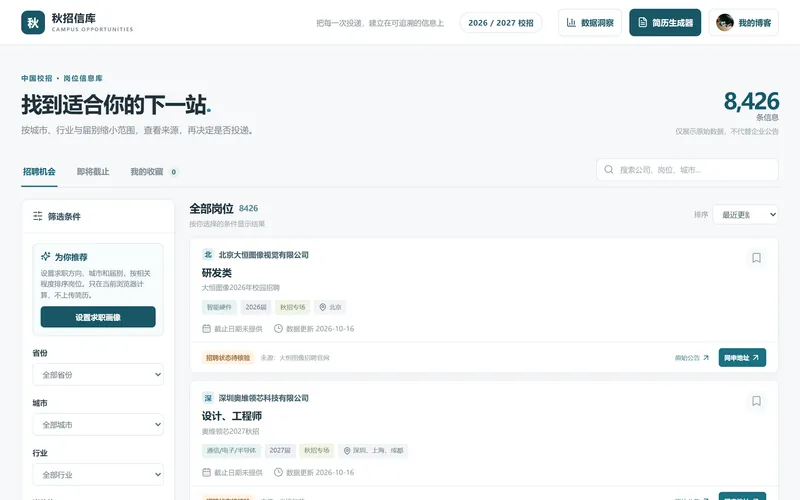This screenshot has height=500, width=800.
Task: Click 秋招专场 tag in 研发类 card
Action: click(x=292, y=307)
